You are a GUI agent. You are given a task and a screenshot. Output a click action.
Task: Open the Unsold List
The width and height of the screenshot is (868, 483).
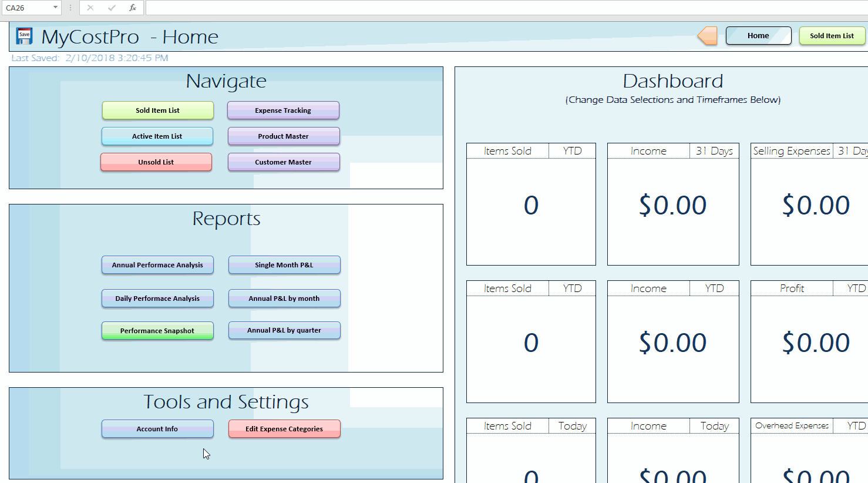tap(156, 162)
